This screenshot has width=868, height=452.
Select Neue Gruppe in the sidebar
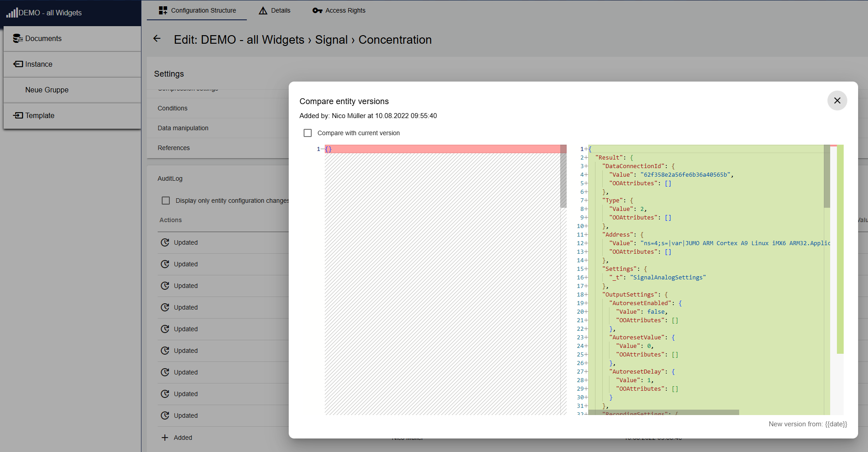[x=47, y=90]
